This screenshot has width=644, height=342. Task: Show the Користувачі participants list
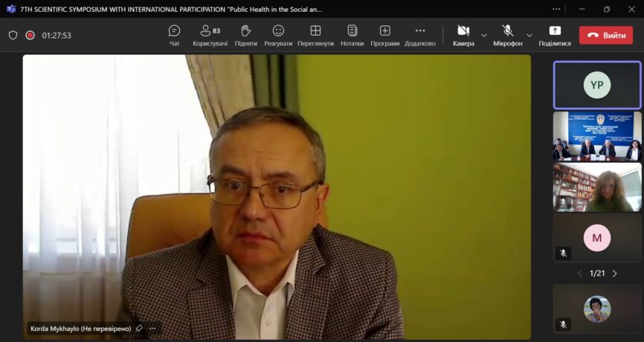tap(210, 34)
